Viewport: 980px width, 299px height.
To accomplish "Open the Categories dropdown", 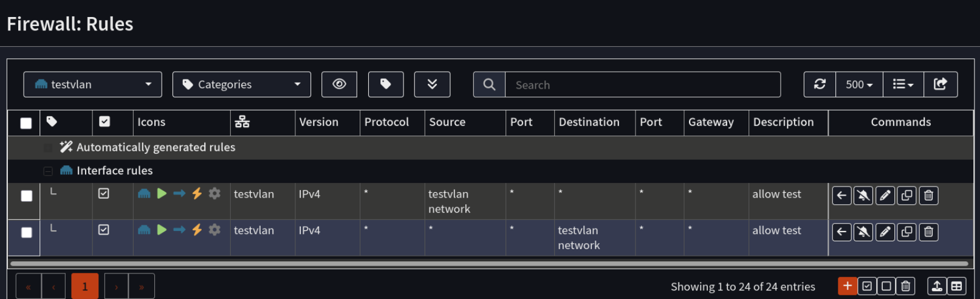I will [x=242, y=84].
